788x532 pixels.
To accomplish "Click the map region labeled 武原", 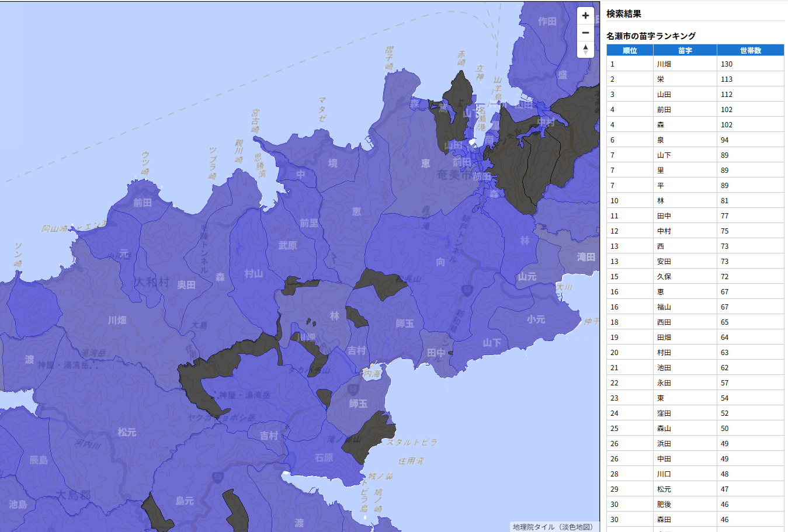I will pos(287,246).
